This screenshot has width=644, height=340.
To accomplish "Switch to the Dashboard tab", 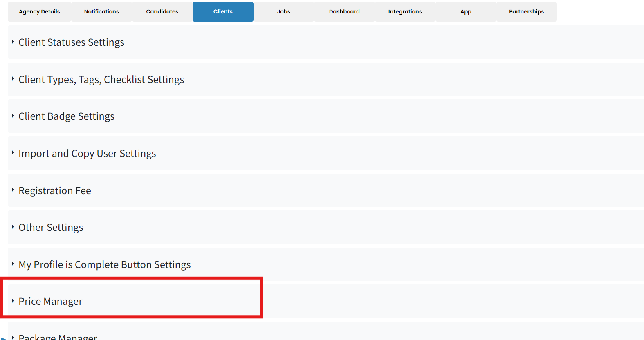I will (x=344, y=12).
